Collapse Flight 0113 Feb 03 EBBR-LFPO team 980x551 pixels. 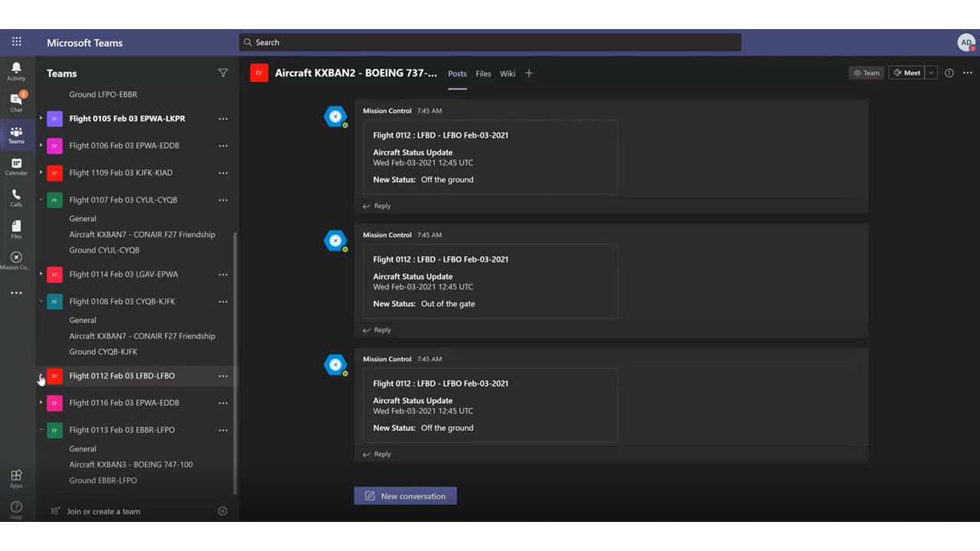point(41,430)
